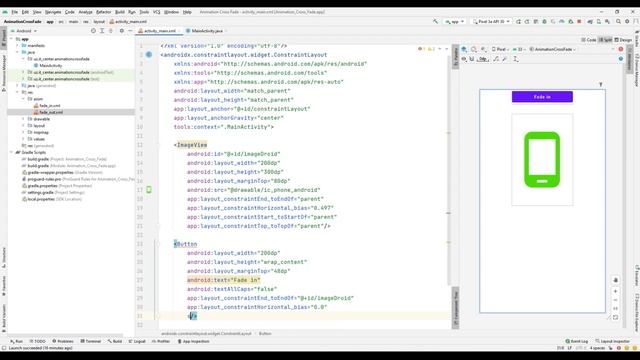Click the select opened file target icon
640x360 pixels.
click(x=93, y=31)
